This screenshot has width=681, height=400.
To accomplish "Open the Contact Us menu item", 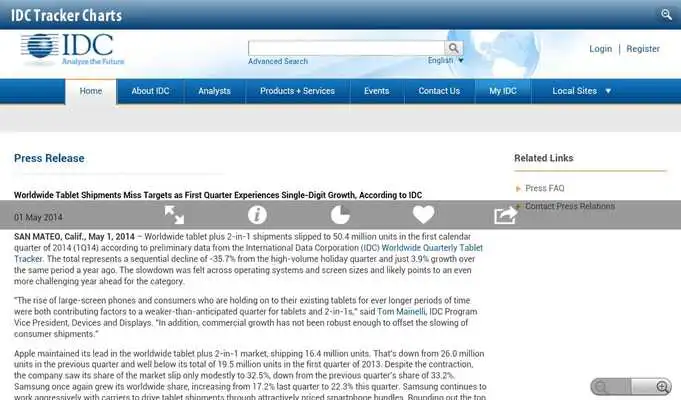I will pyautogui.click(x=439, y=91).
